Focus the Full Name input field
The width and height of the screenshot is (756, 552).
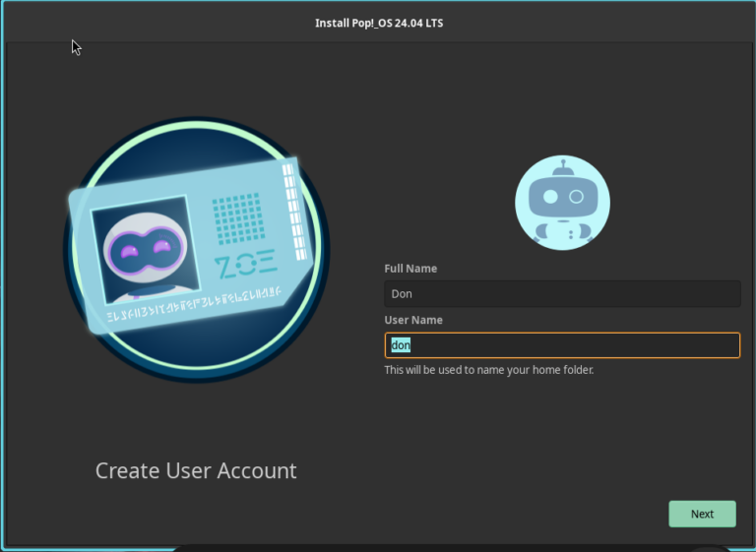tap(562, 294)
